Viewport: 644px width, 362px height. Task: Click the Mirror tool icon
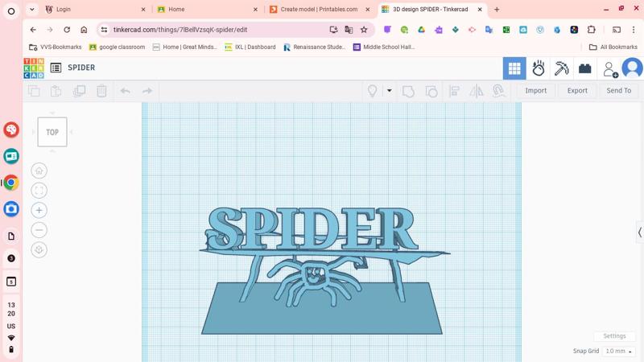[x=477, y=91]
